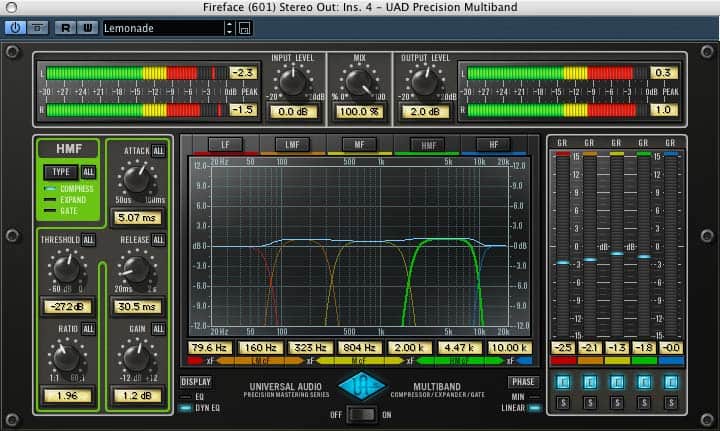Select COMPRESS band type
The width and height of the screenshot is (720, 431).
[69, 189]
